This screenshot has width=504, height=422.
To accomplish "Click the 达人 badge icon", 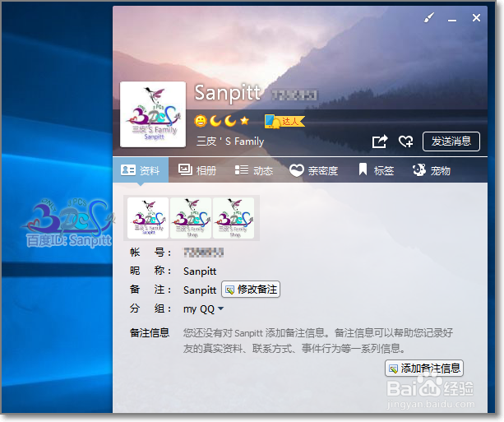I will pyautogui.click(x=284, y=121).
